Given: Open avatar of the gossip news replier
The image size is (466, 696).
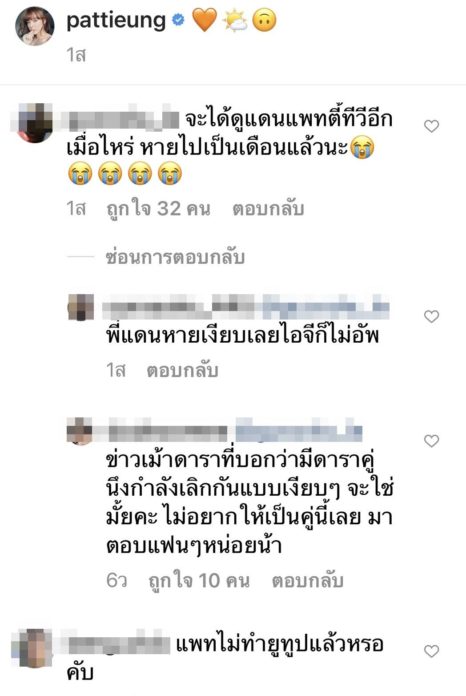Looking at the screenshot, I should [80, 431].
